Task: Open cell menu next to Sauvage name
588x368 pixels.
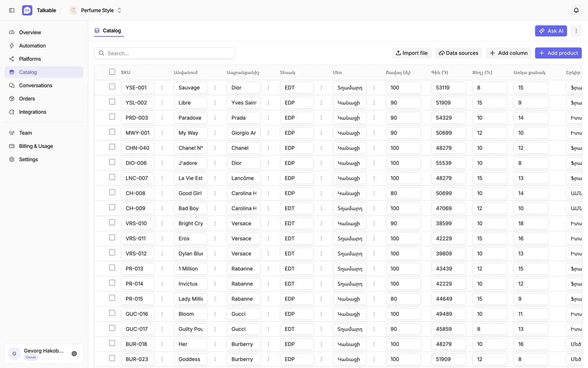Action: 215,88
